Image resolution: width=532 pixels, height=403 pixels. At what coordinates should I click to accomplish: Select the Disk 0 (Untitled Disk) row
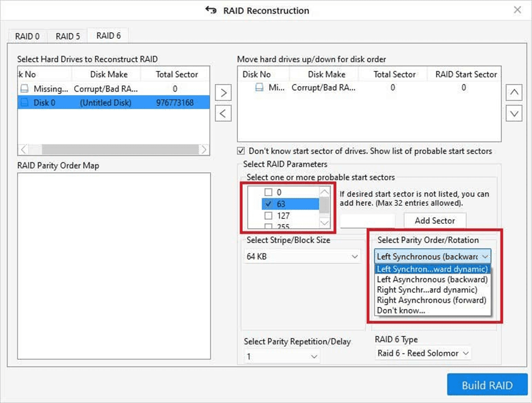pos(113,103)
